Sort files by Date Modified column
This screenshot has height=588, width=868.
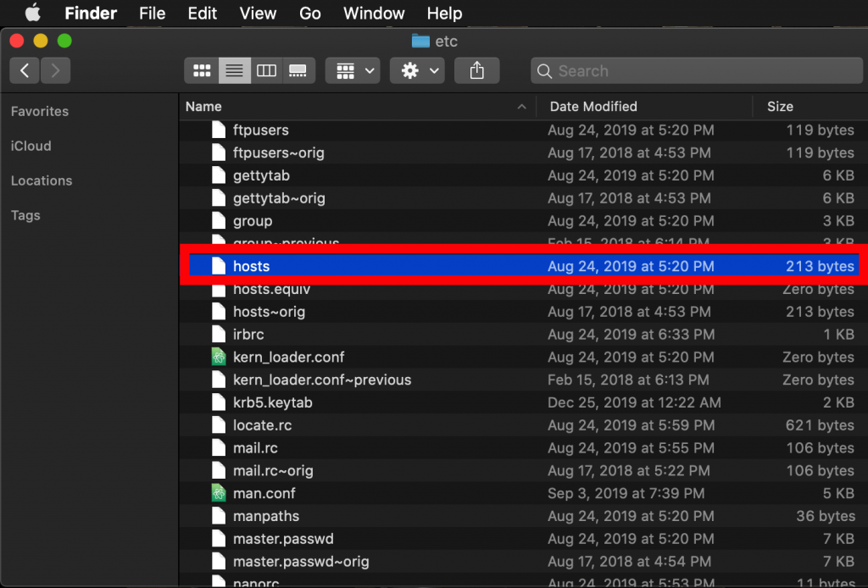[x=644, y=106]
